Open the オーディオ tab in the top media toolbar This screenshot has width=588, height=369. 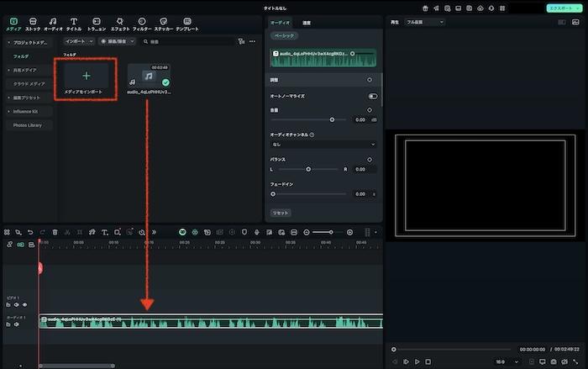click(53, 23)
